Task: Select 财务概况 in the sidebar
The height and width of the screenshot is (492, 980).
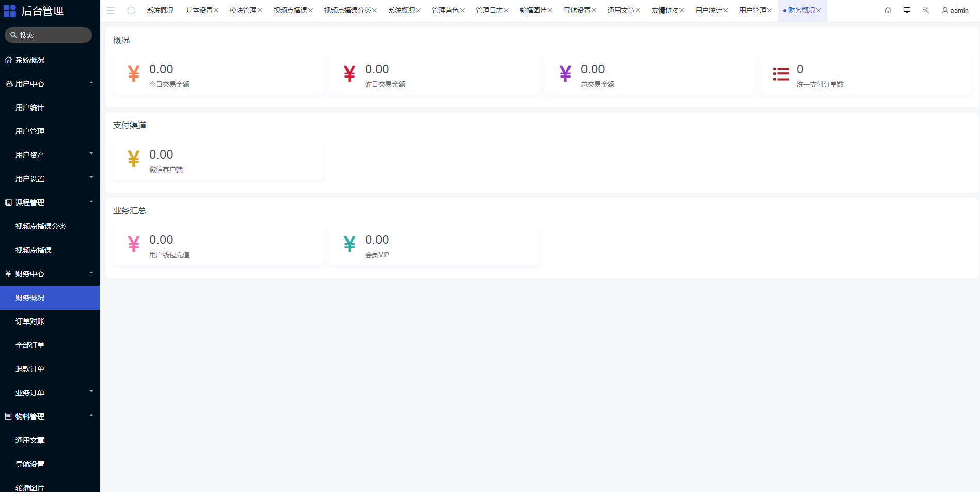Action: pyautogui.click(x=50, y=298)
